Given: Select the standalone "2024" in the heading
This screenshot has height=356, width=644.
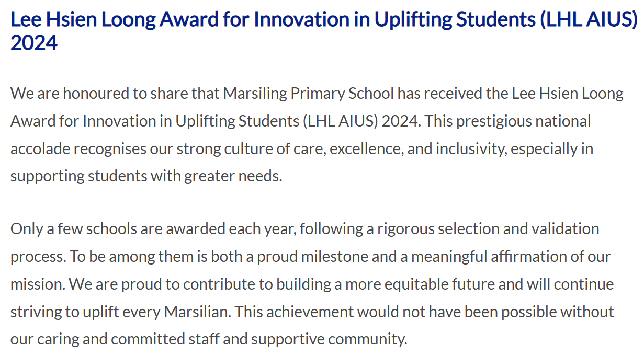Looking at the screenshot, I should pos(34,43).
